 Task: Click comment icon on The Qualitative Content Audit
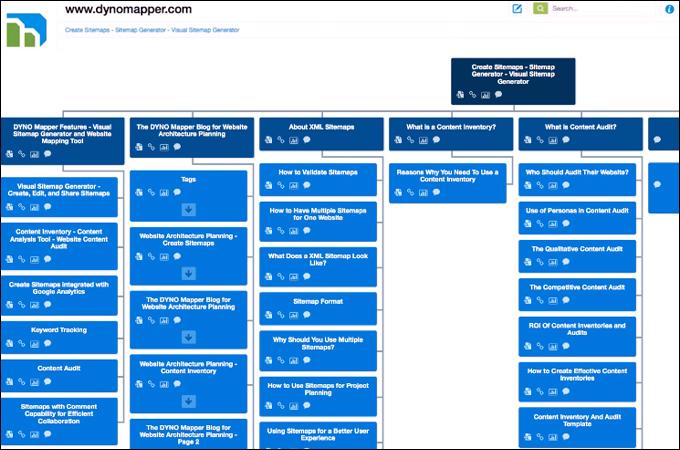pos(566,261)
